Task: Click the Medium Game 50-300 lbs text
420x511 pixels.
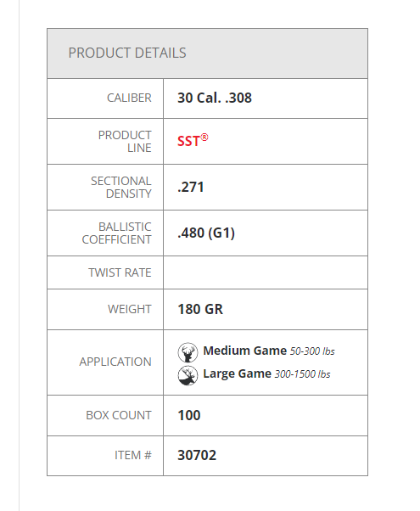Action: tap(269, 351)
